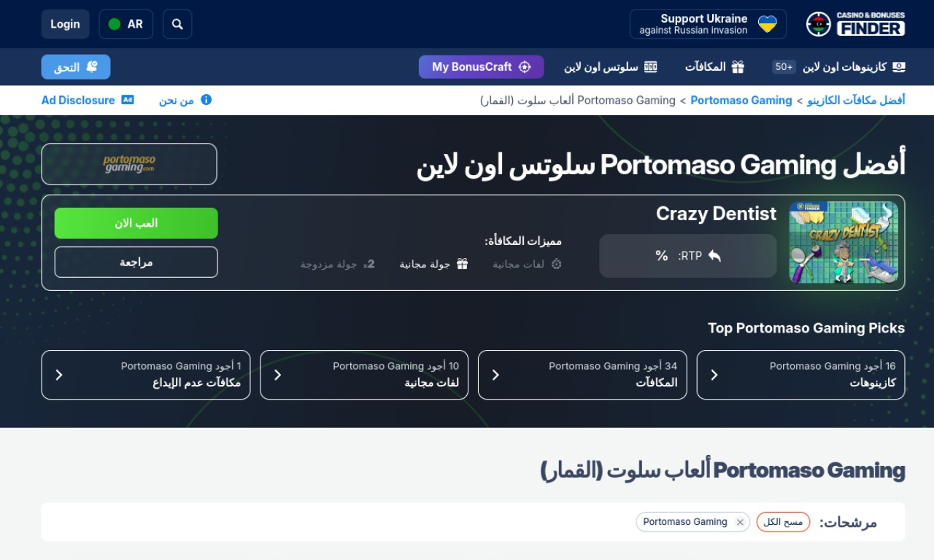Screen dimensions: 934x560
Task: Open Crazy Dentist game thumbnail
Action: (x=844, y=243)
